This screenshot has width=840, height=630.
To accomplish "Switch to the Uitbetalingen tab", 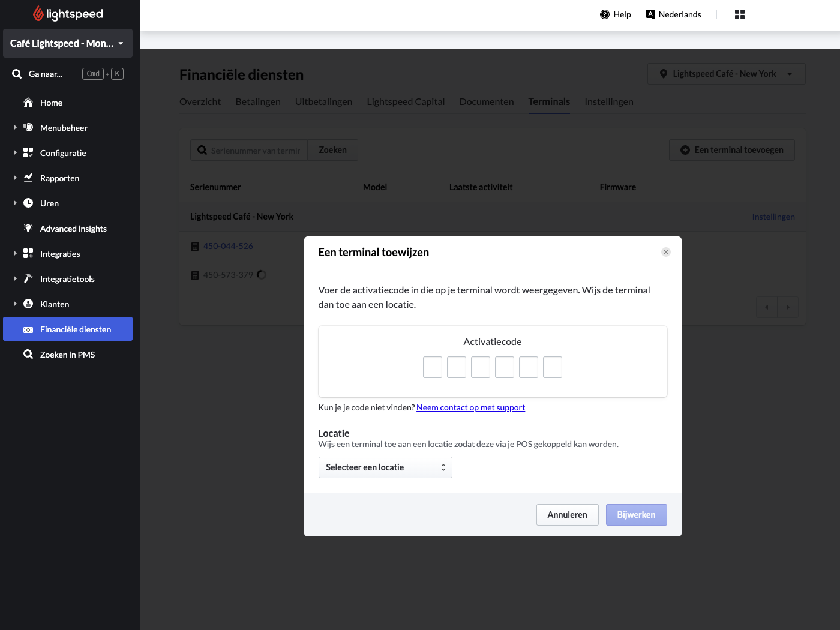I will [x=323, y=102].
